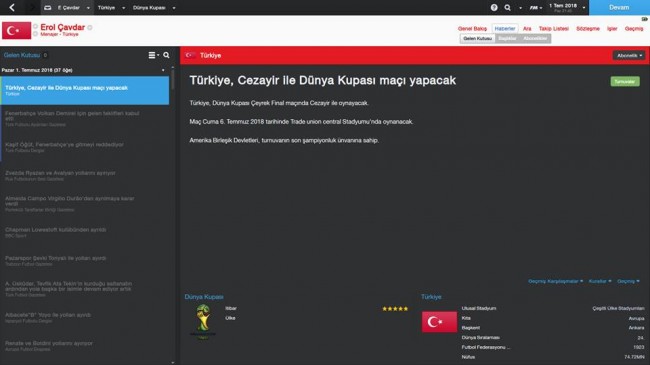The width and height of the screenshot is (650, 365).
Task: Open the Türkiye menu in top bar
Action: point(107,7)
